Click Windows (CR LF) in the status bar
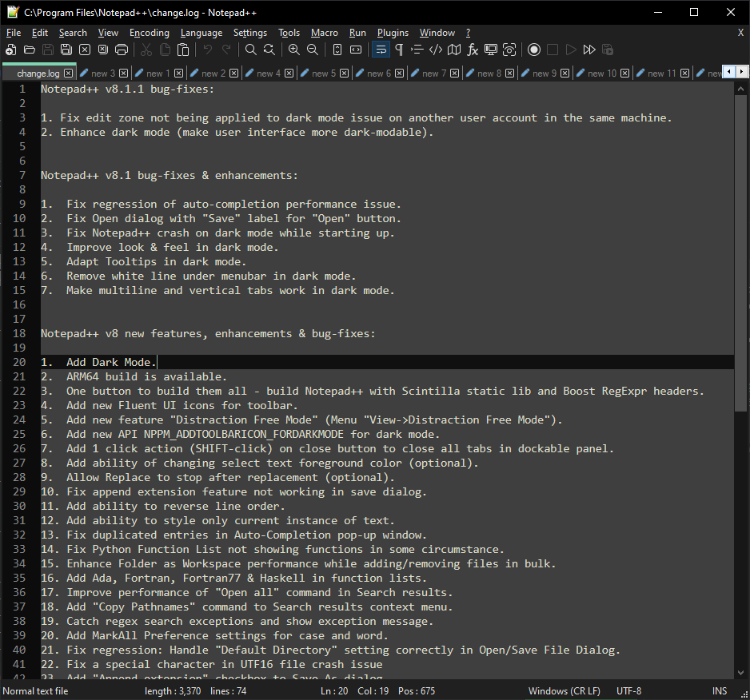The image size is (750, 700). pos(564,691)
